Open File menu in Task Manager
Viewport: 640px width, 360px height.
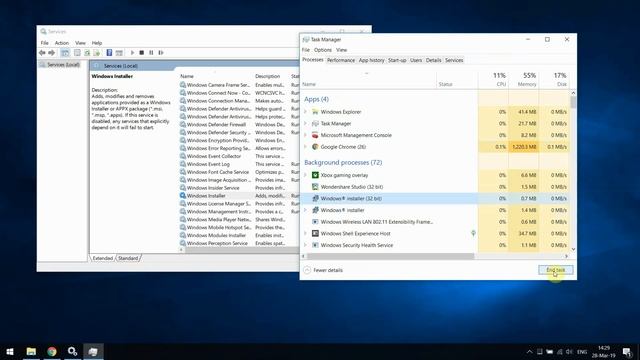pyautogui.click(x=306, y=50)
